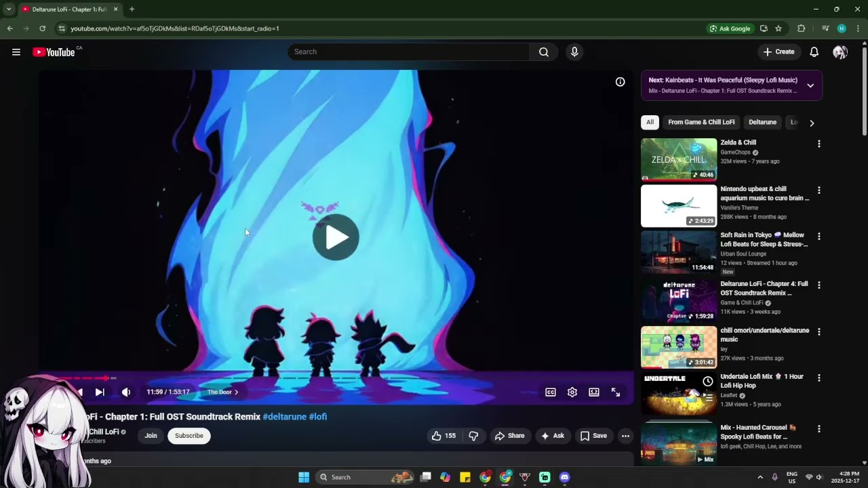Click the search magnifier button
Screen dimensions: 868x488
click(544, 52)
